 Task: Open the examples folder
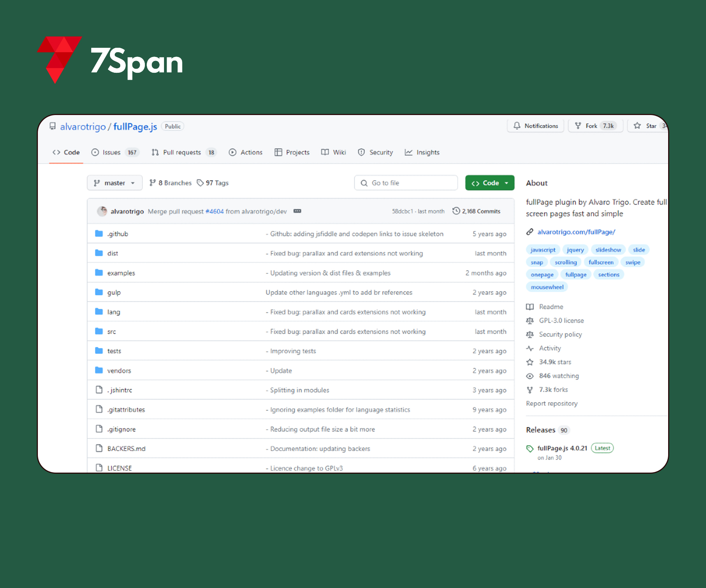tap(121, 273)
